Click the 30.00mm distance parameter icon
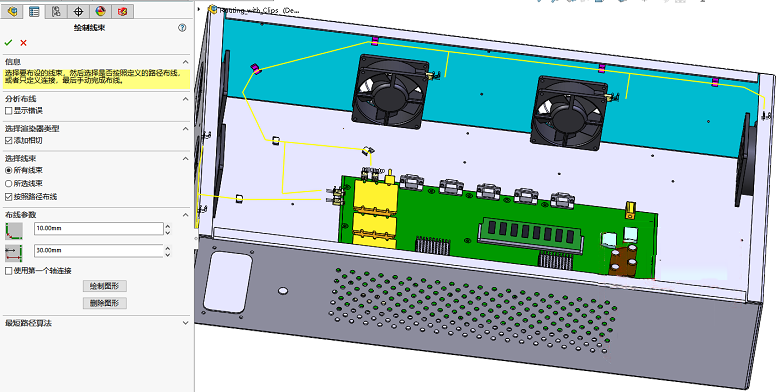Screen dimensions: 780x392 tap(14, 253)
